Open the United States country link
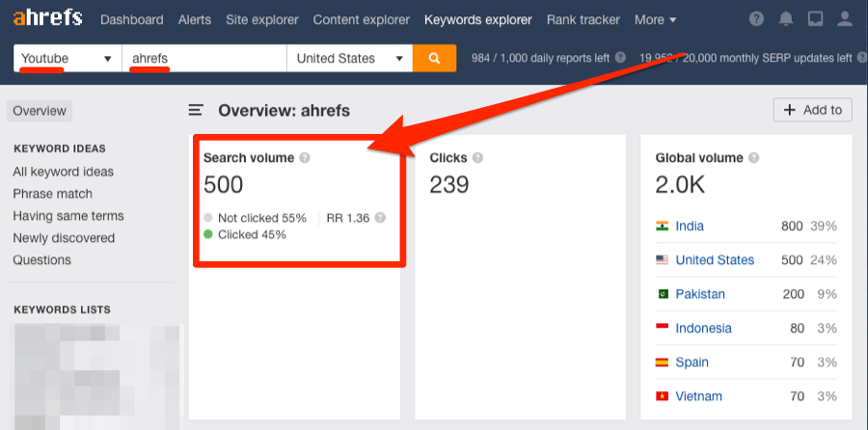Image resolution: width=868 pixels, height=430 pixels. click(715, 259)
